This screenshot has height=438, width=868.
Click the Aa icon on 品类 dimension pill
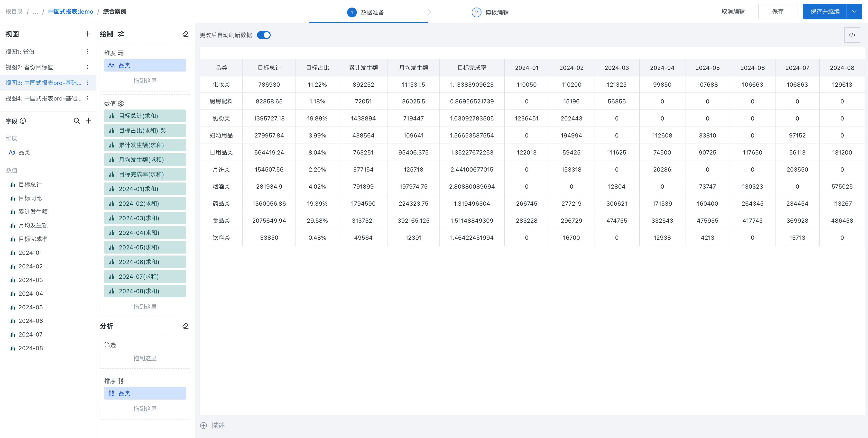coord(111,65)
